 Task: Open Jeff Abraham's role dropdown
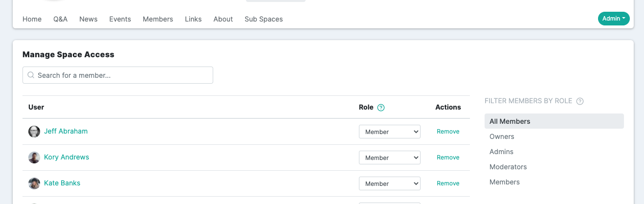[390, 132]
